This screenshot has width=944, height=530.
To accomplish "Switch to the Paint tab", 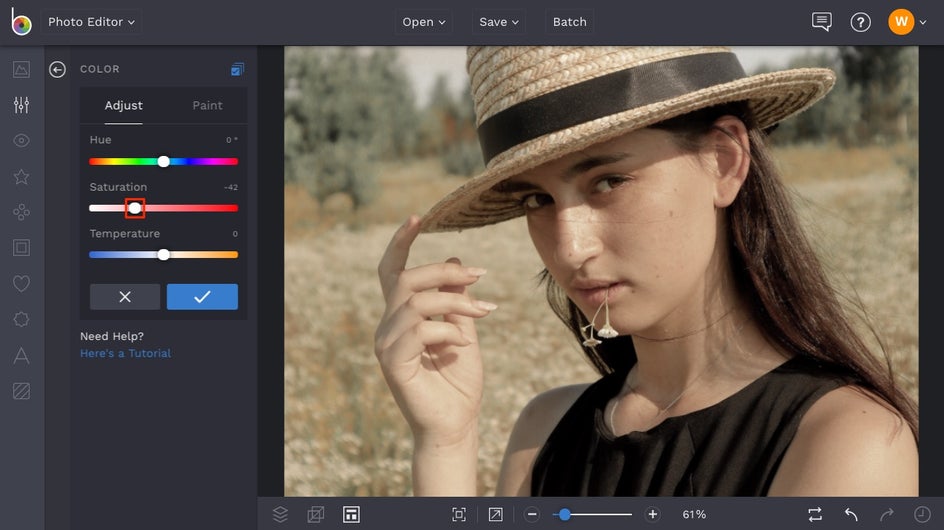I will [x=207, y=105].
